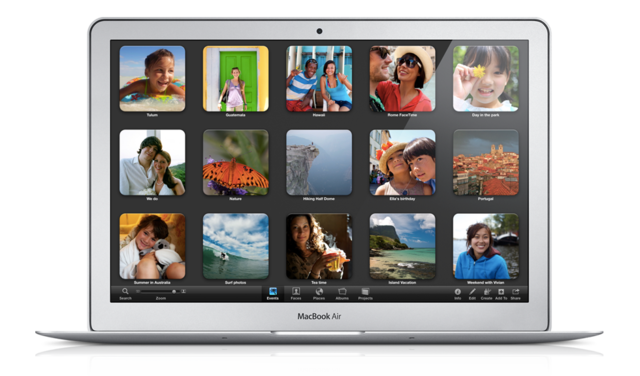The height and width of the screenshot is (376, 640).
Task: Open the Nature butterfly thumbnail
Action: [236, 162]
